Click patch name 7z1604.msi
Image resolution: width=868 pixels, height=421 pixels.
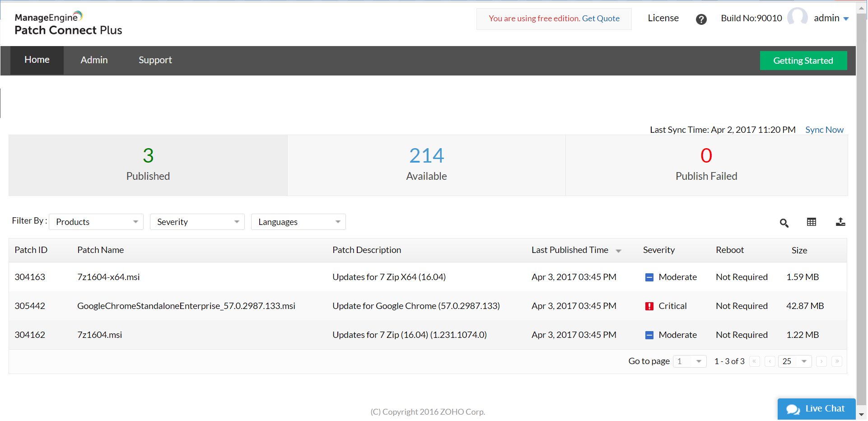100,336
